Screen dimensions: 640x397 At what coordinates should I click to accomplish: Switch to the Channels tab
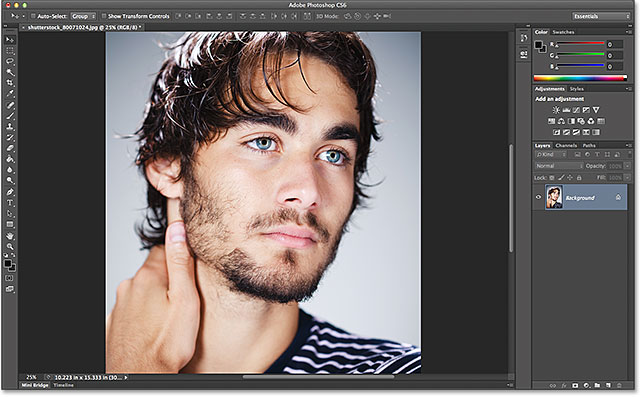pos(566,146)
